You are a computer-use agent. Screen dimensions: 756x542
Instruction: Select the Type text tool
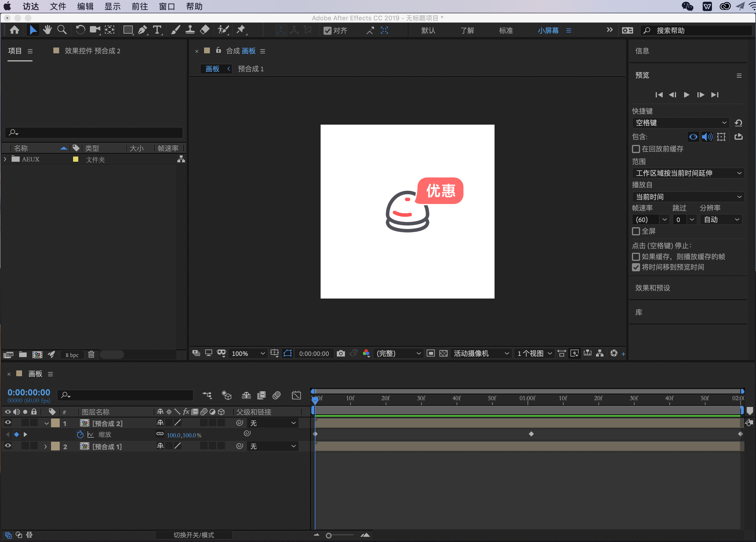pyautogui.click(x=157, y=30)
